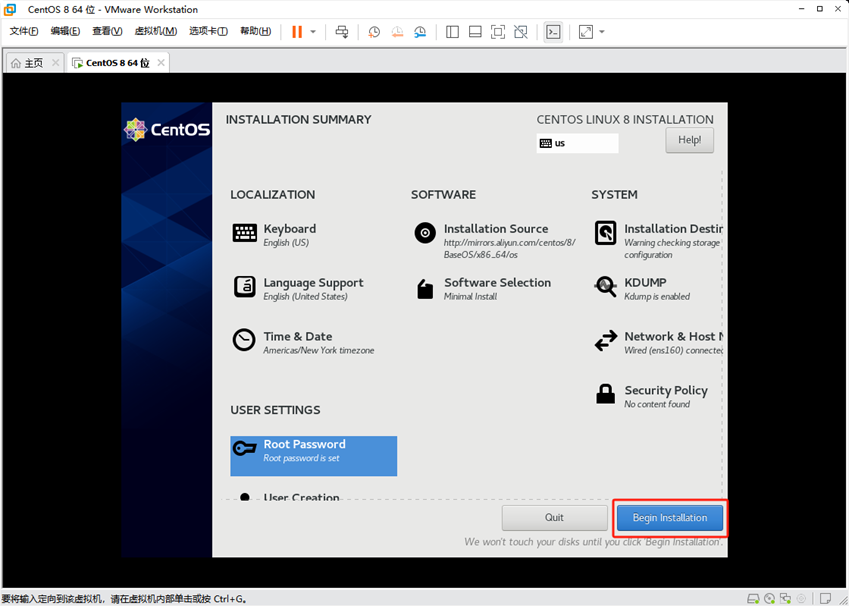Open the message log status icon

[825, 598]
